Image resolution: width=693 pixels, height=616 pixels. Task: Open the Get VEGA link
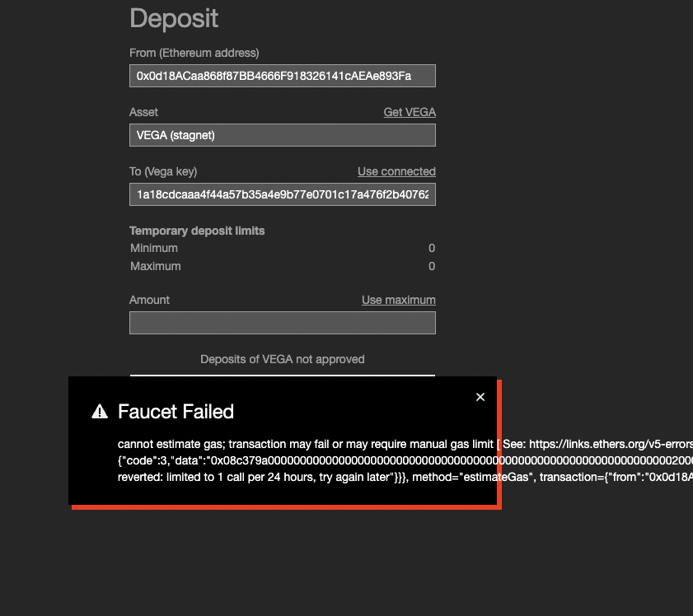[x=410, y=112]
